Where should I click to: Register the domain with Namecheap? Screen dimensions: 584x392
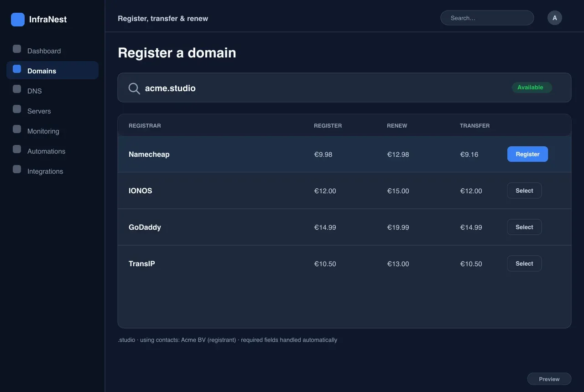click(x=527, y=154)
